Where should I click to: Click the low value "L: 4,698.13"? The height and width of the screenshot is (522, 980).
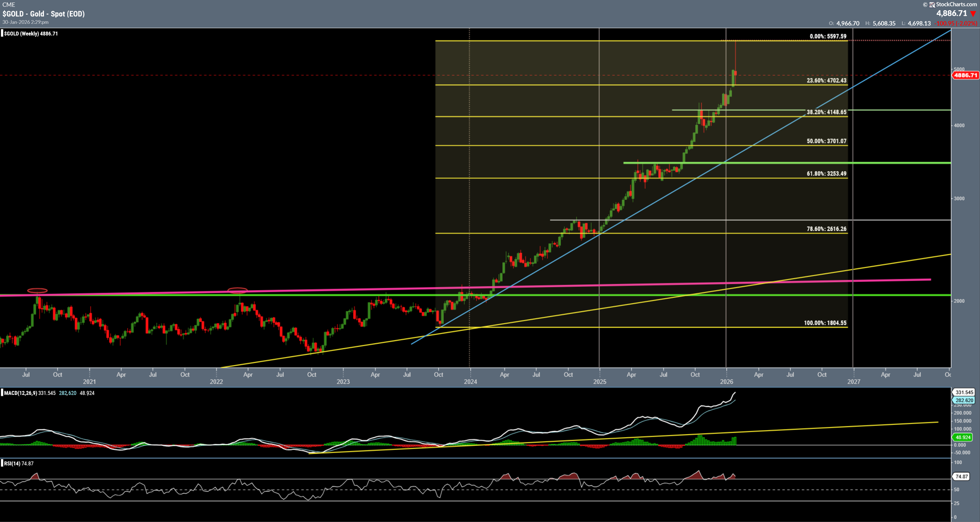(916, 23)
